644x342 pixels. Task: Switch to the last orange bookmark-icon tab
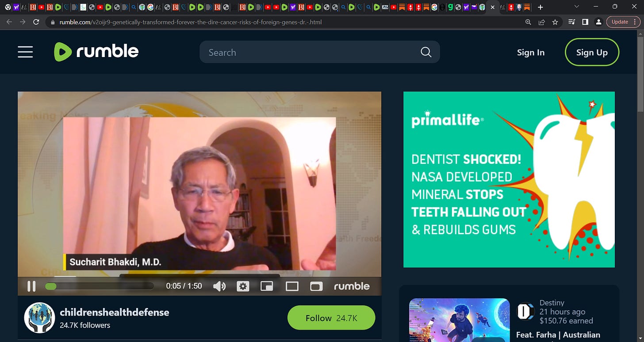[x=527, y=7]
